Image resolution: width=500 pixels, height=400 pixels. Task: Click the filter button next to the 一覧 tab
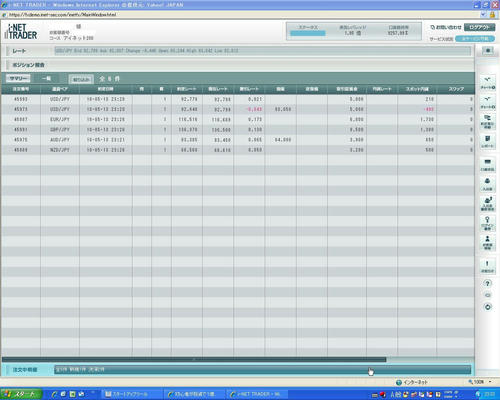coord(81,79)
